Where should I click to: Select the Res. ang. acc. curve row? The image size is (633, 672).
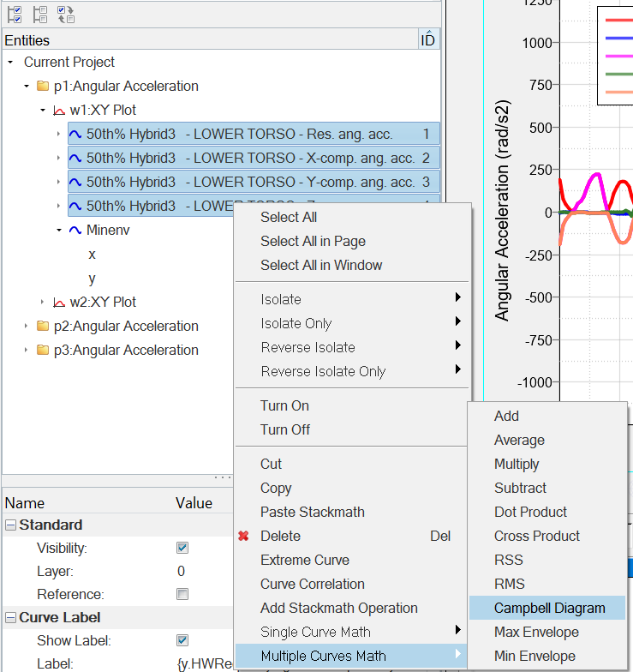coord(239,135)
